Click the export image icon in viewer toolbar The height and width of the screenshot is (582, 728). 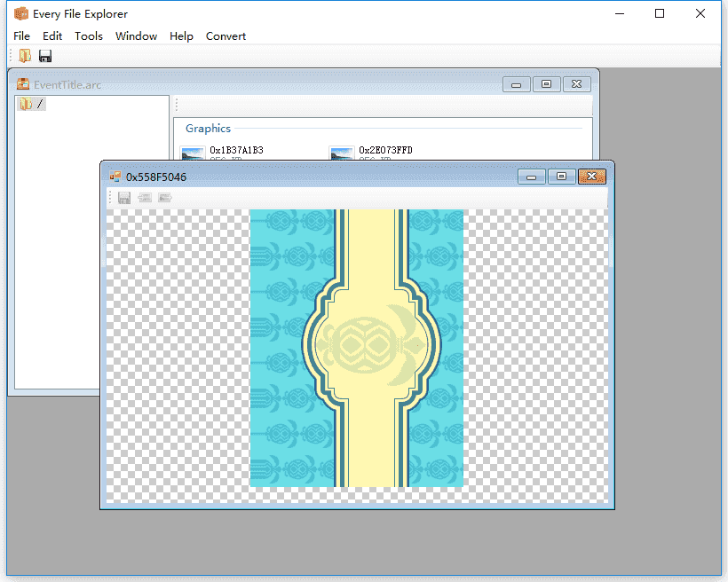click(165, 198)
